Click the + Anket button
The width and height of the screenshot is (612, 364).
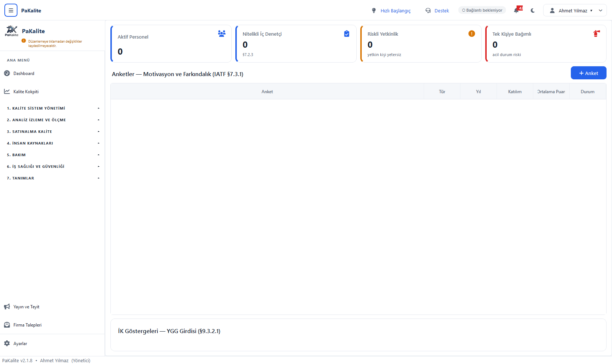[x=588, y=73]
